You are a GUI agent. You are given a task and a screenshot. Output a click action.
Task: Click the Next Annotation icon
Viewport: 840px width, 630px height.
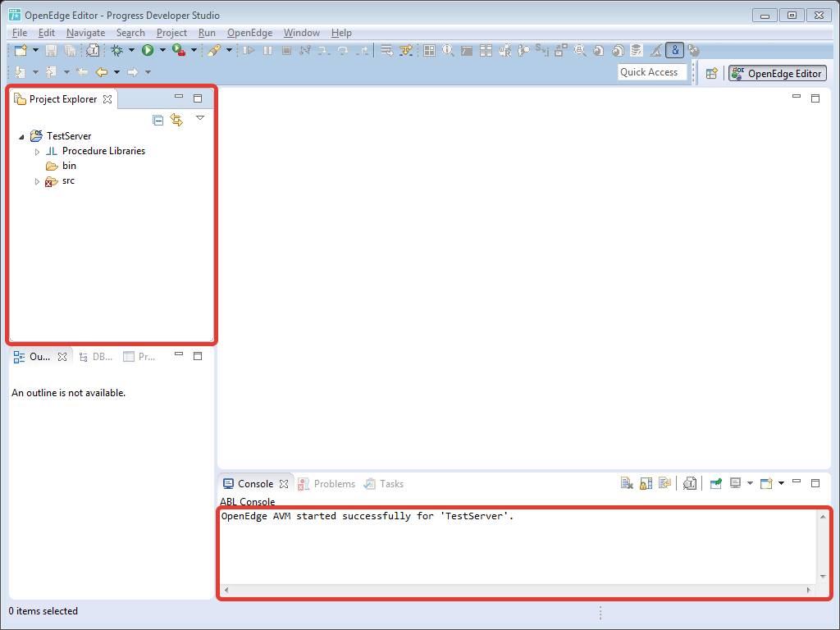click(21, 72)
